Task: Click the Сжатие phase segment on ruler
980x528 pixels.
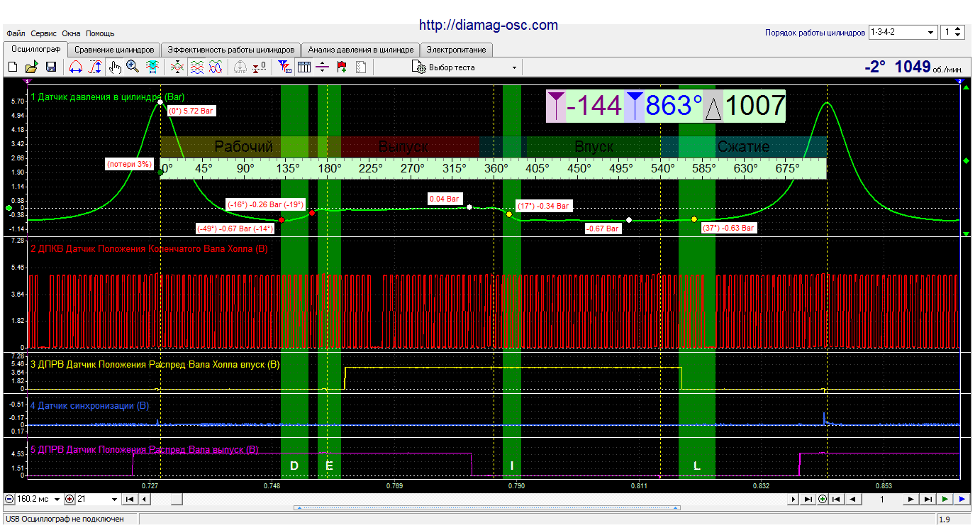Action: [x=743, y=147]
